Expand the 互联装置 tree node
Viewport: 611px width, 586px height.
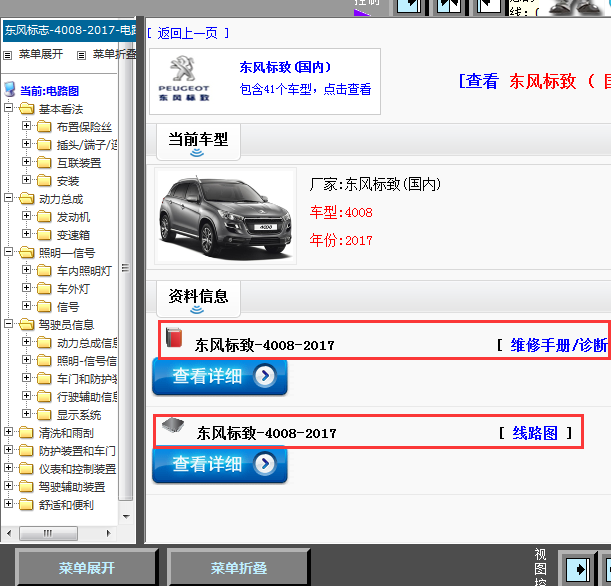pos(26,162)
